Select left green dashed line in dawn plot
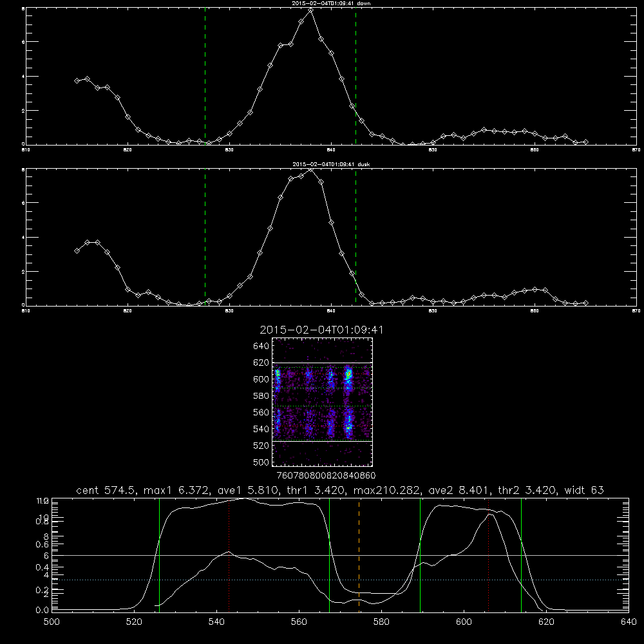Viewport: 644px width, 644px height. coord(205,76)
